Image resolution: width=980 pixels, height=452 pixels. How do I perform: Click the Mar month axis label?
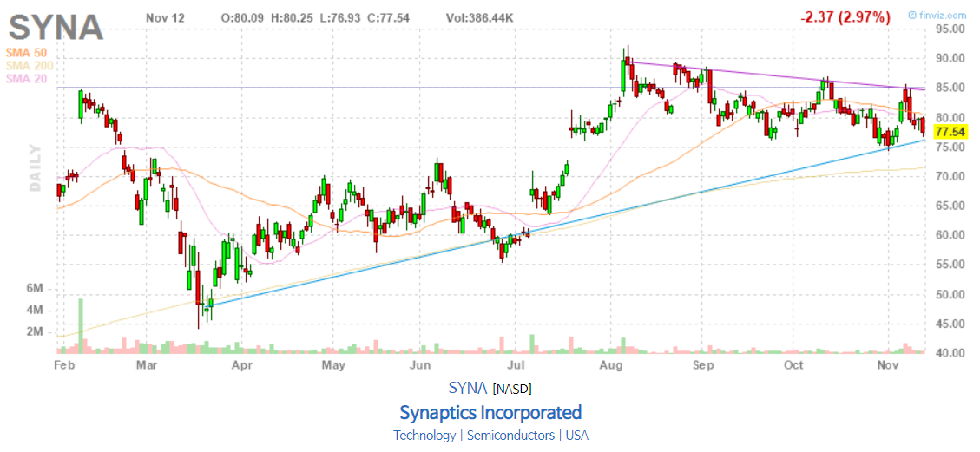(x=148, y=364)
